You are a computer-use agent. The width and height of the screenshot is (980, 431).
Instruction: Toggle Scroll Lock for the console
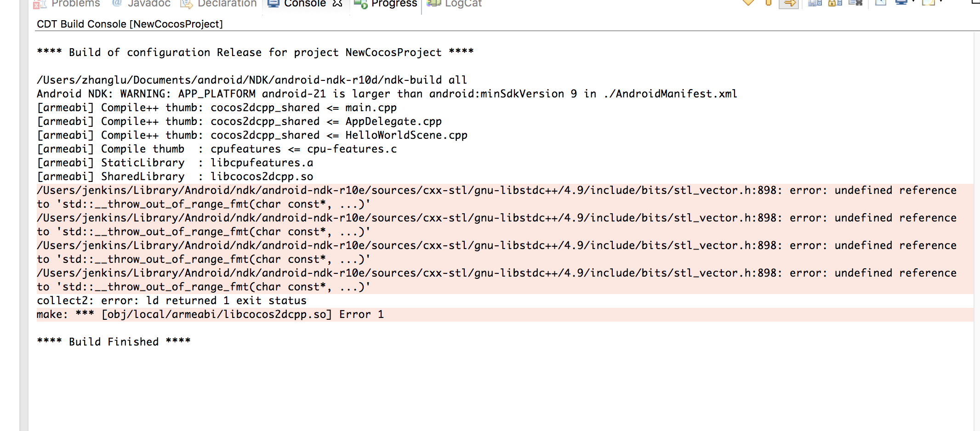click(835, 3)
